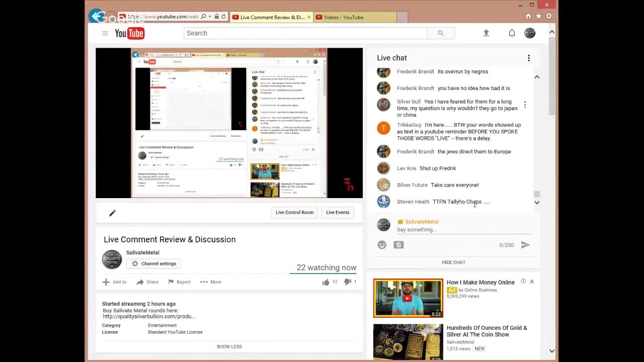Click Lev Kris's name in chat
Image resolution: width=644 pixels, height=362 pixels.
click(x=407, y=168)
